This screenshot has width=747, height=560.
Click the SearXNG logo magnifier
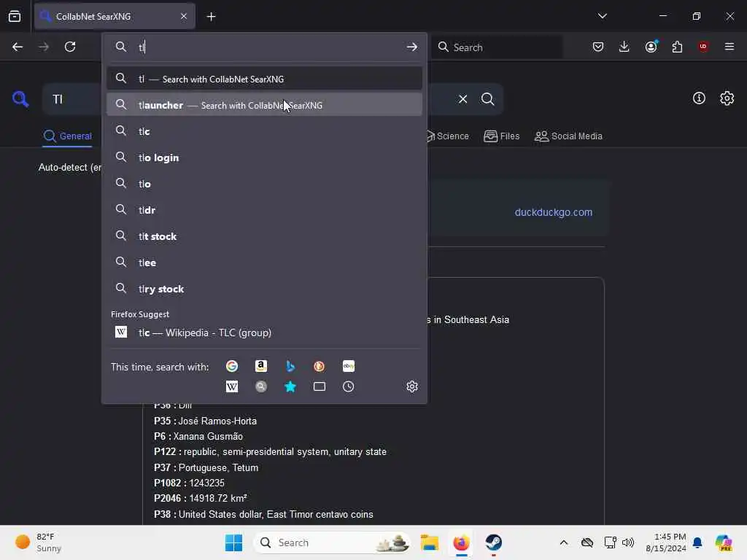[x=20, y=99]
